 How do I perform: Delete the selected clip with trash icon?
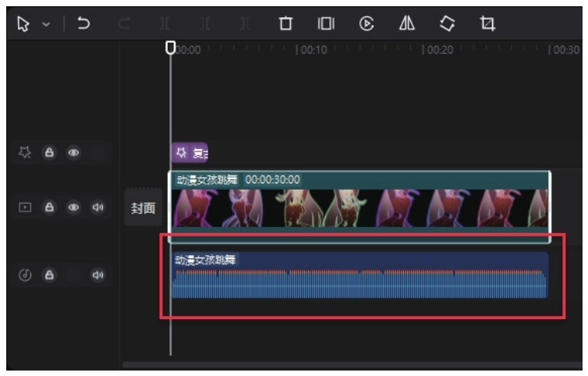pyautogui.click(x=285, y=23)
